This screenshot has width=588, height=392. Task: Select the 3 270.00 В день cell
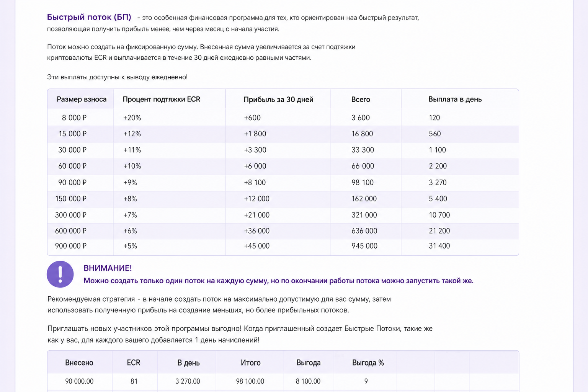click(188, 381)
